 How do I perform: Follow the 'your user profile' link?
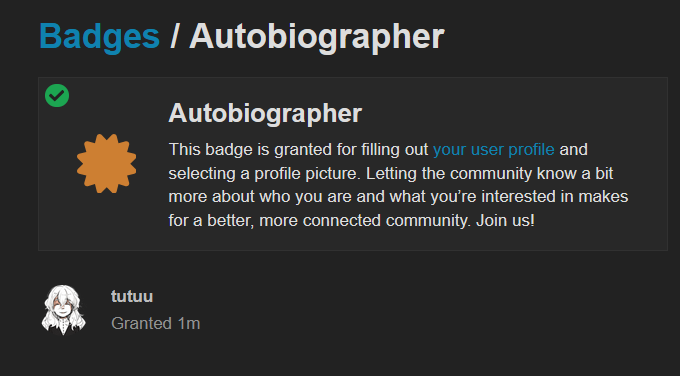coord(494,150)
